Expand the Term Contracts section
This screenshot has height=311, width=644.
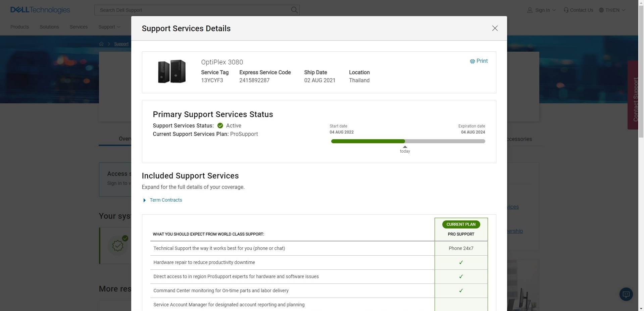[x=165, y=200]
